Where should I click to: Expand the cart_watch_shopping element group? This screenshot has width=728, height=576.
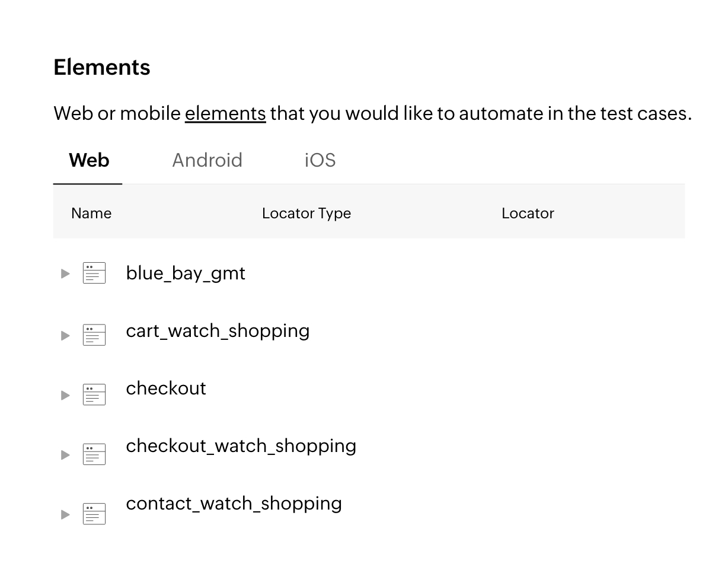click(x=65, y=335)
